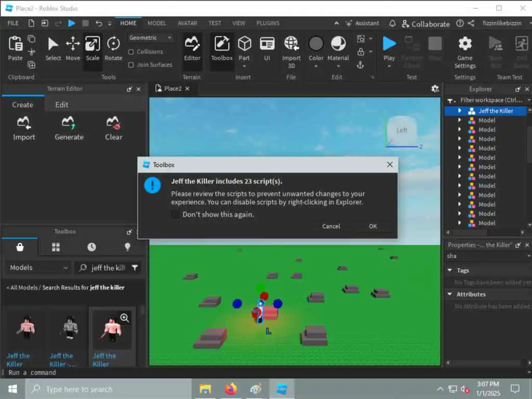Expand the Jeff the Killer tree node
Image resolution: width=532 pixels, height=399 pixels.
459,111
